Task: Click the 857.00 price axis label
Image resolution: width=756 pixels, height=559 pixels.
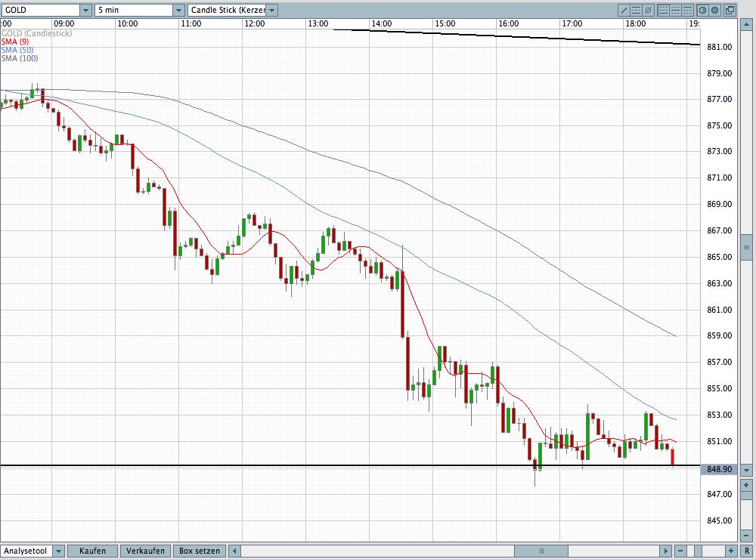Action: [x=720, y=362]
